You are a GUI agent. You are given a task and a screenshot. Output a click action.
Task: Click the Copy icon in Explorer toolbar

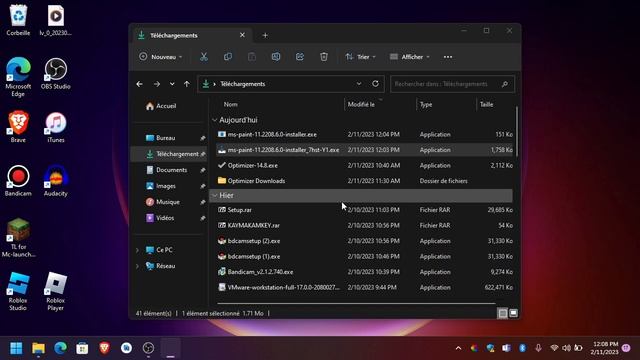tap(228, 57)
